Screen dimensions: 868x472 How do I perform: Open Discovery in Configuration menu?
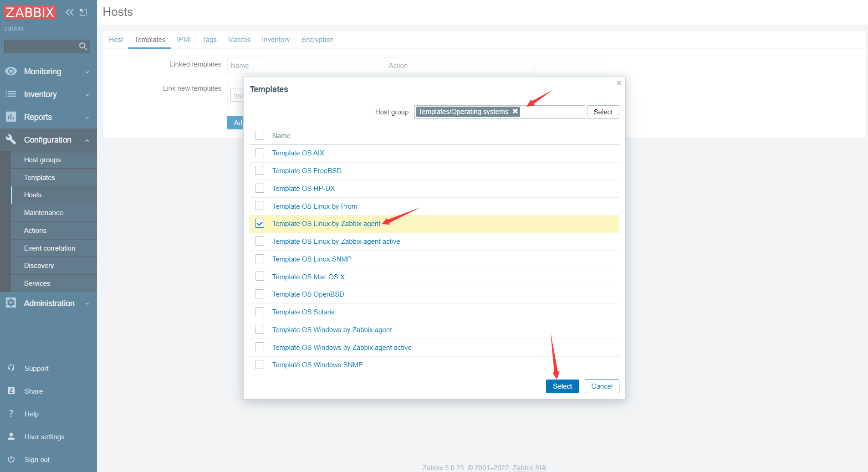54,266
